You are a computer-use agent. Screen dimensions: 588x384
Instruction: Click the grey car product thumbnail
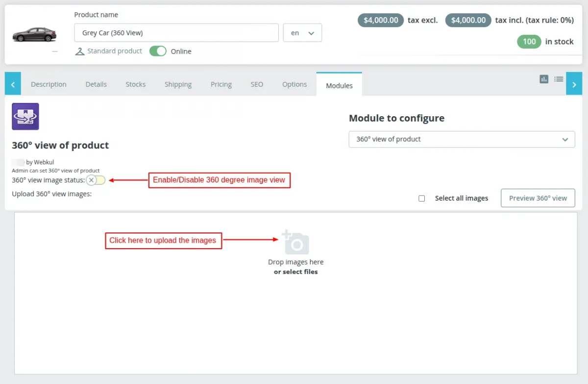point(34,35)
